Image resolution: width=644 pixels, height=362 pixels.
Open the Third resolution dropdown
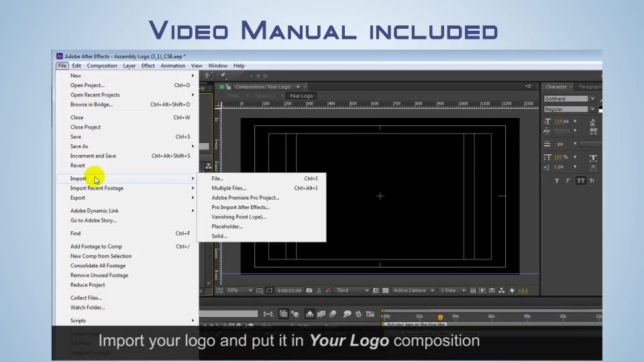click(352, 290)
